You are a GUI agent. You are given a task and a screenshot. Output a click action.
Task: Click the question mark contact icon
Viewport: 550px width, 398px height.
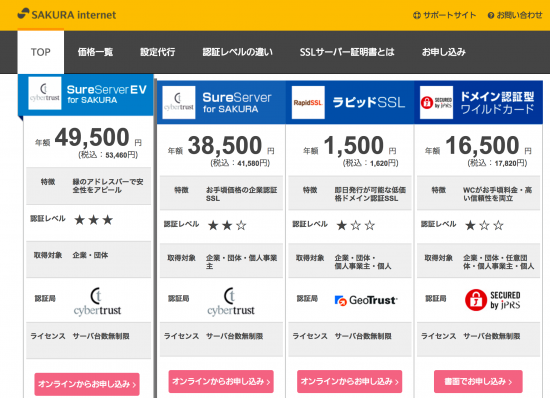(491, 15)
